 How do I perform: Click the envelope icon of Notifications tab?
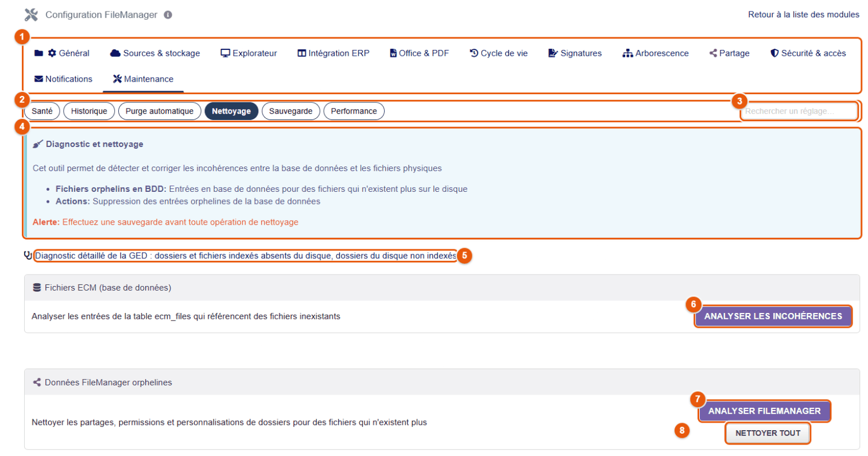coord(38,79)
